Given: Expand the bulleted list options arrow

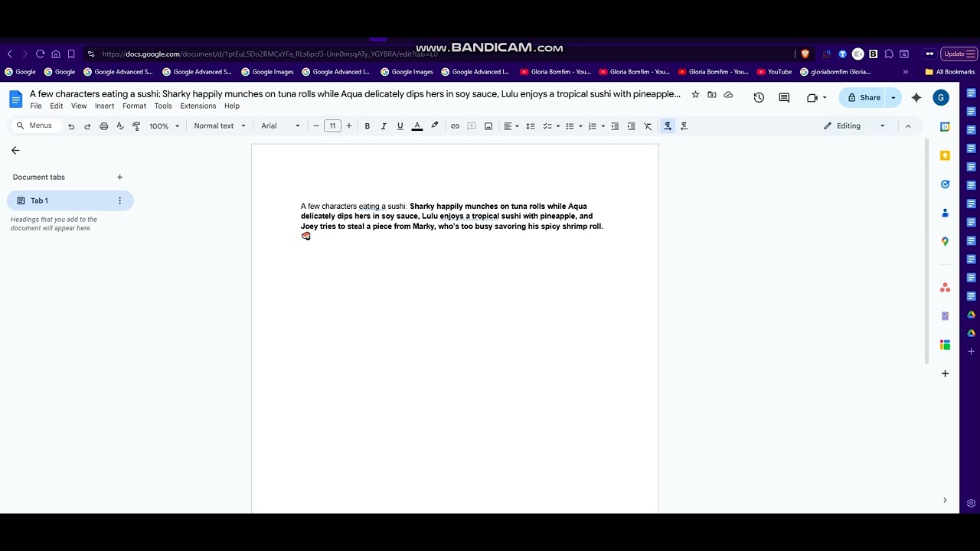Looking at the screenshot, I should point(580,126).
